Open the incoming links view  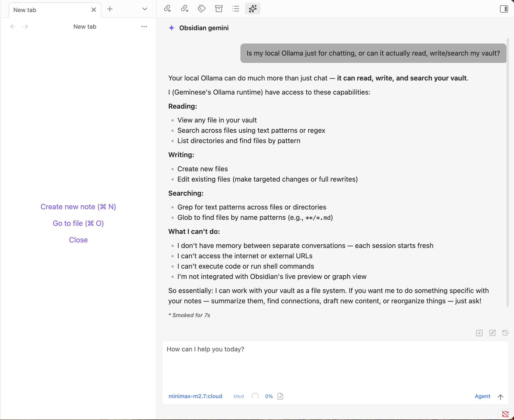coord(167,9)
